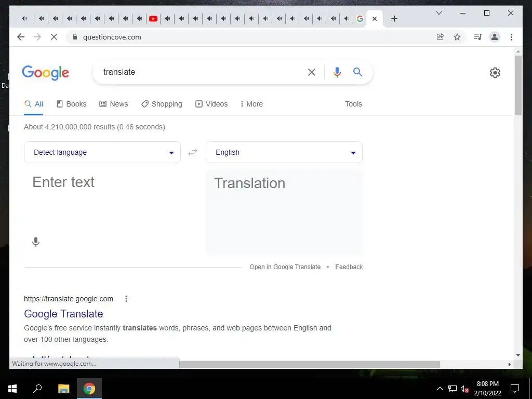
Task: Click the horizontal scrollbar thumb
Action: (310, 364)
